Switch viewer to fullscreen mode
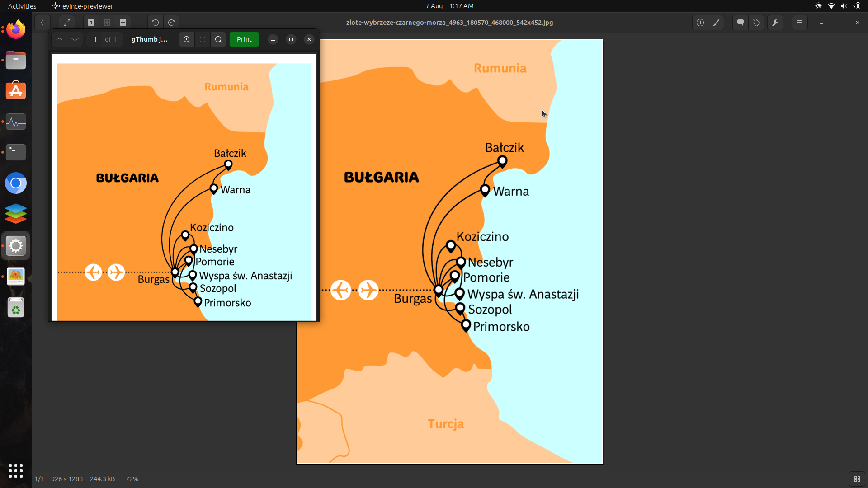The width and height of the screenshot is (868, 488). pos(67,23)
